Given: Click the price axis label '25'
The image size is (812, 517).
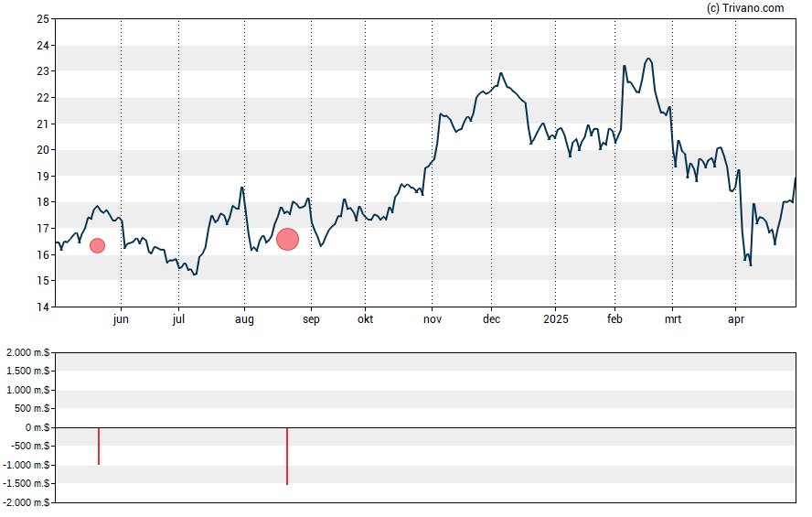Looking at the screenshot, I should tap(43, 19).
